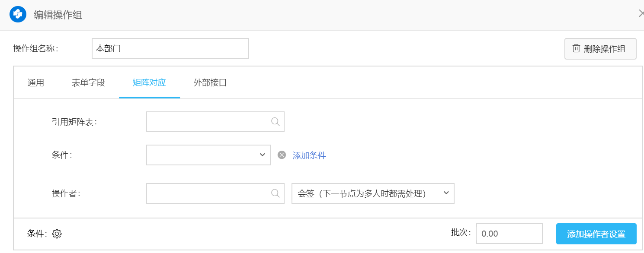Click the 删除操作组 button
This screenshot has height=253, width=644.
(600, 49)
